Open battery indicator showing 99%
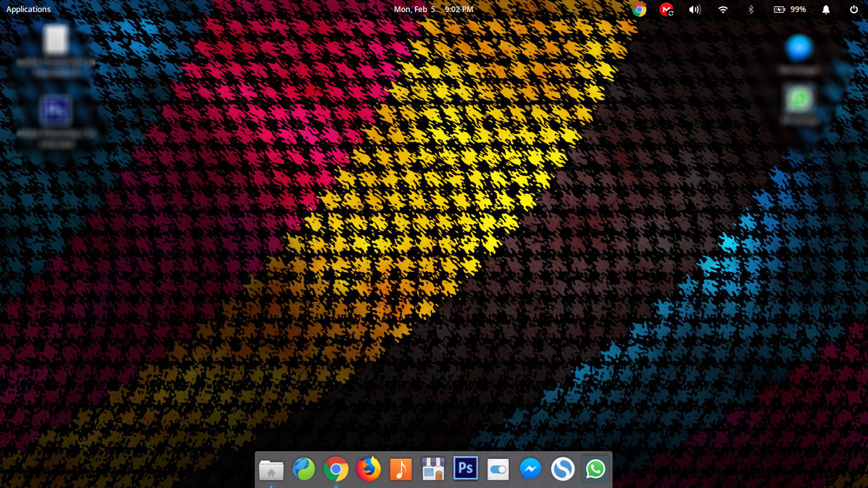 click(790, 10)
